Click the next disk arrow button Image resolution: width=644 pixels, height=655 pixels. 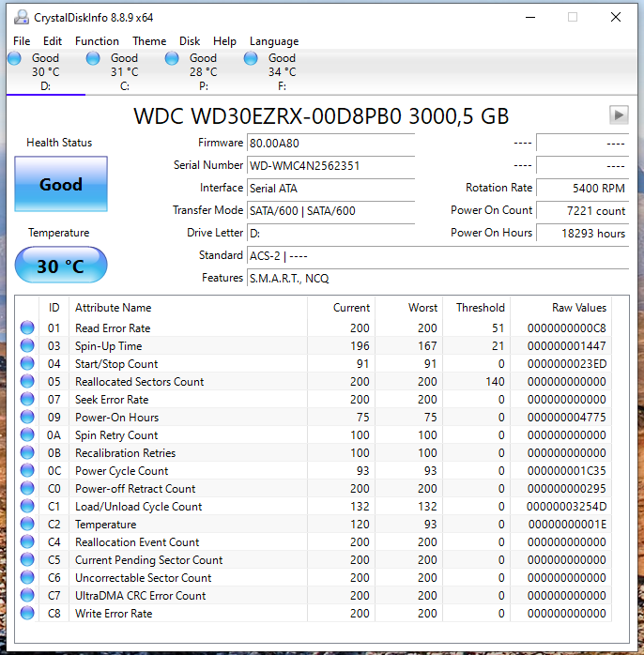619,114
